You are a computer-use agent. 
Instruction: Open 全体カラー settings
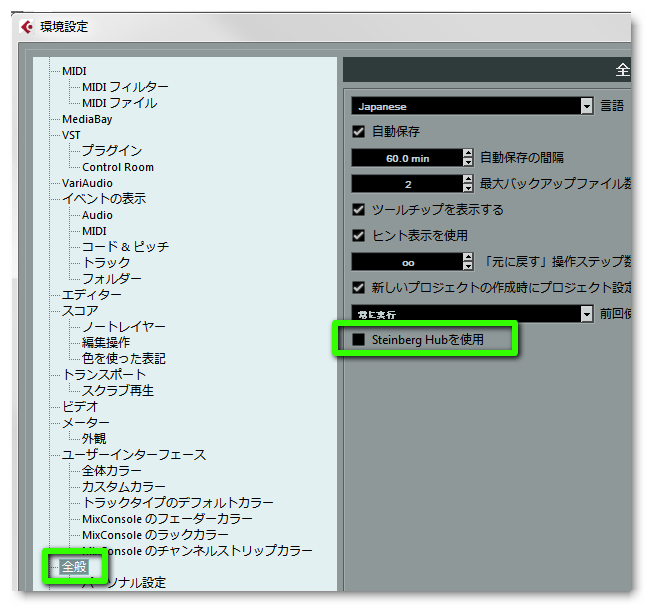(x=112, y=471)
